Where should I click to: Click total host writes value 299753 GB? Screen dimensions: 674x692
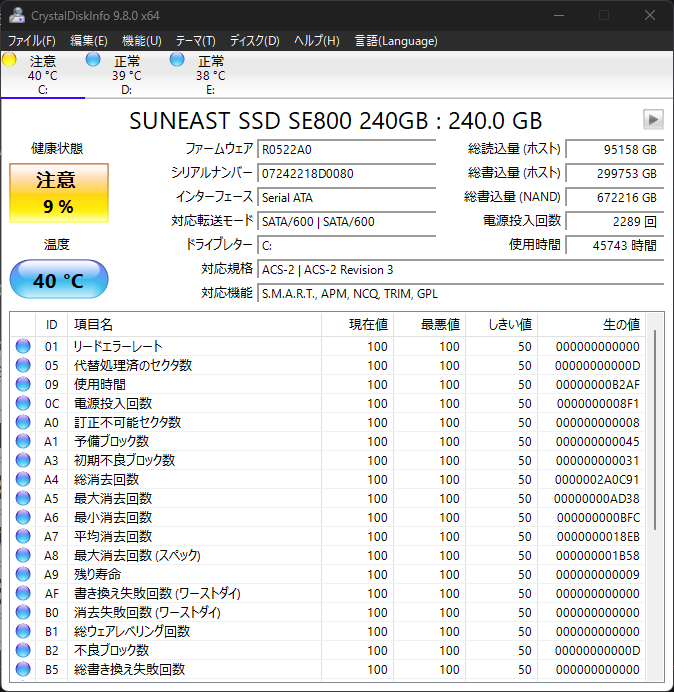615,173
